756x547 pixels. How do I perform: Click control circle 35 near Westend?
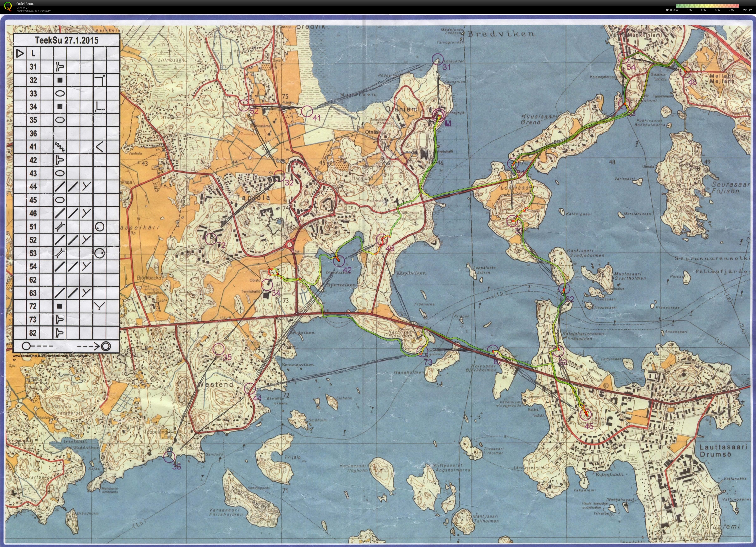[x=218, y=349]
